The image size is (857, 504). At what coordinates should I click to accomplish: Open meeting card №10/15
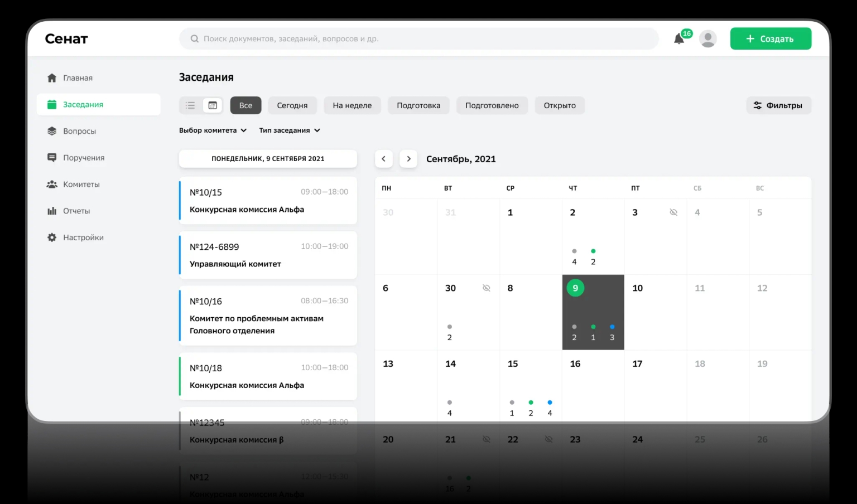[x=268, y=201]
